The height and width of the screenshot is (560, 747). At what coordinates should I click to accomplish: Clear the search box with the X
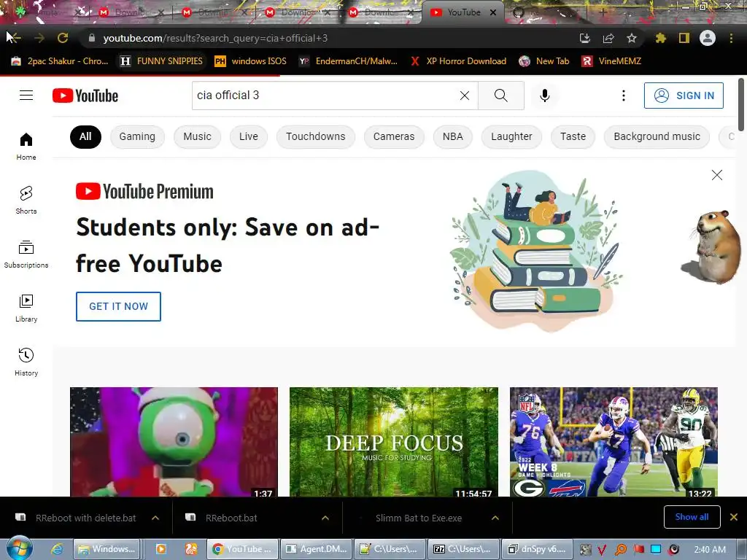[465, 96]
